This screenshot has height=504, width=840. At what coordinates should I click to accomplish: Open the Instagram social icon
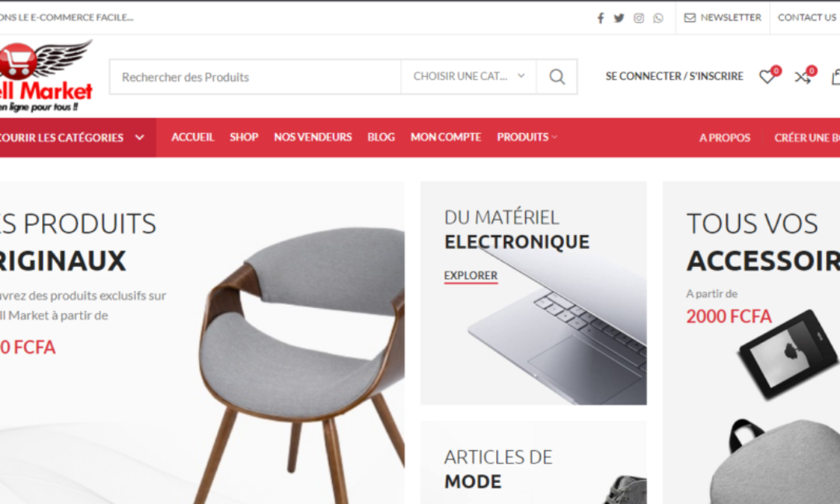639,18
